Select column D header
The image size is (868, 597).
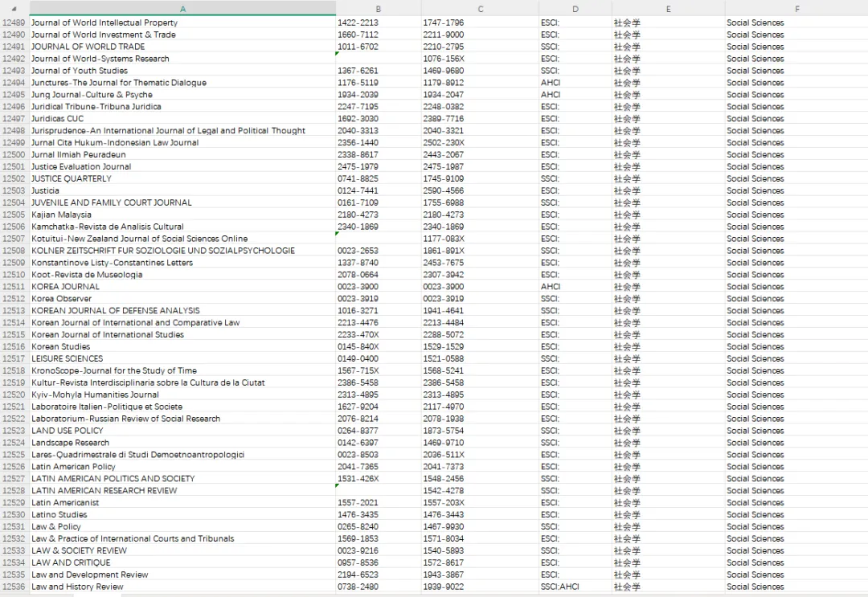[575, 9]
